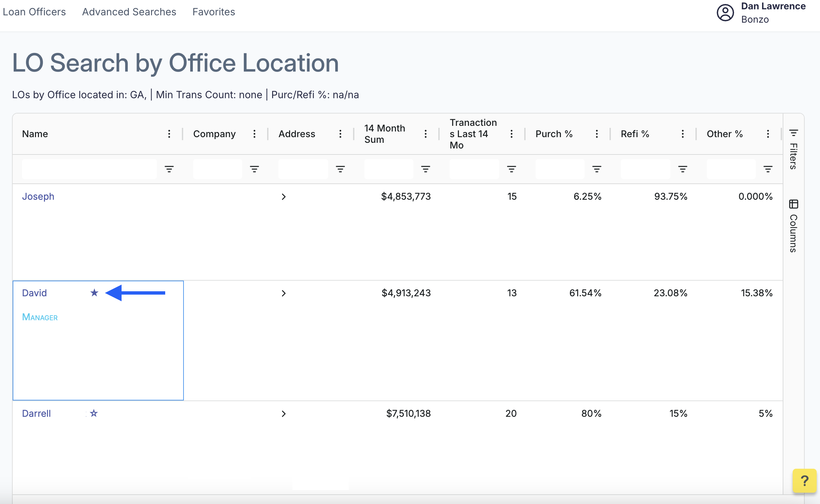Open the 14 Month Sum column menu

[x=426, y=134]
